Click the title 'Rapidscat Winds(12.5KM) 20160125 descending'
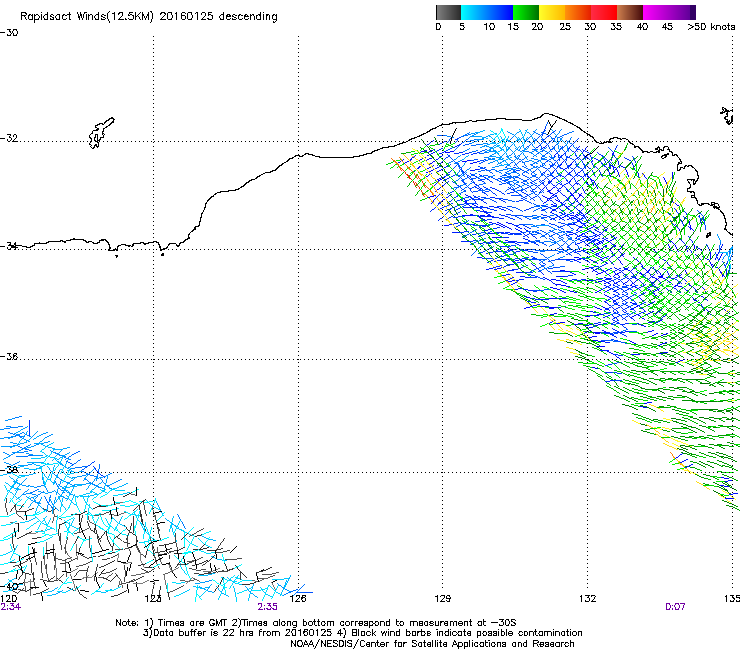 pos(149,17)
